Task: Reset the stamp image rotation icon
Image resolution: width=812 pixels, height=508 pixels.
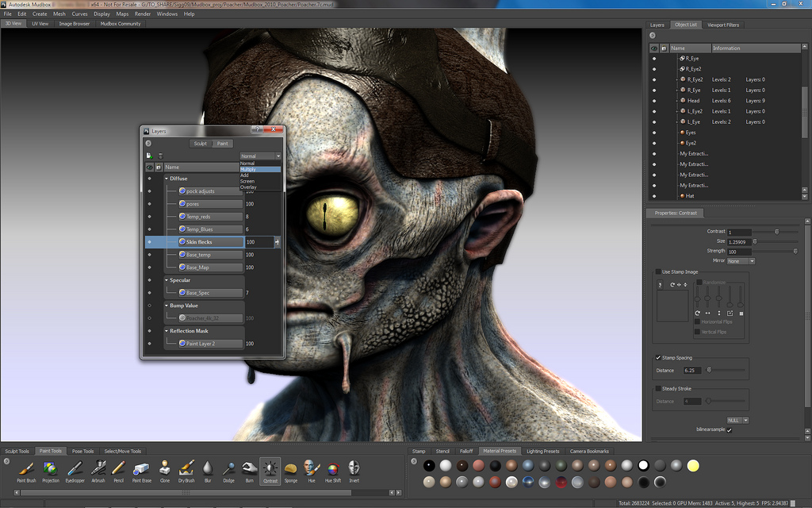Action: [x=672, y=285]
